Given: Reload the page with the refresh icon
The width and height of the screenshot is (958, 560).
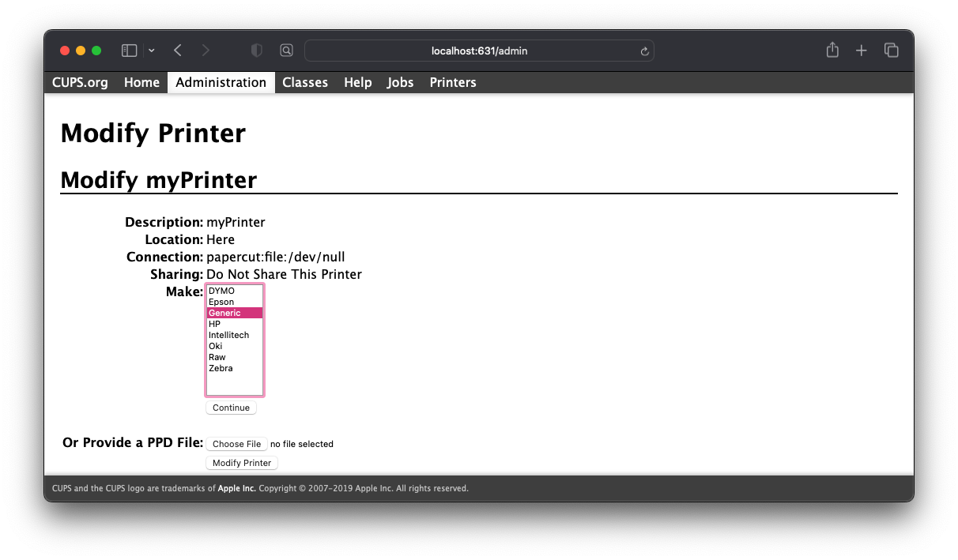Looking at the screenshot, I should click(644, 51).
